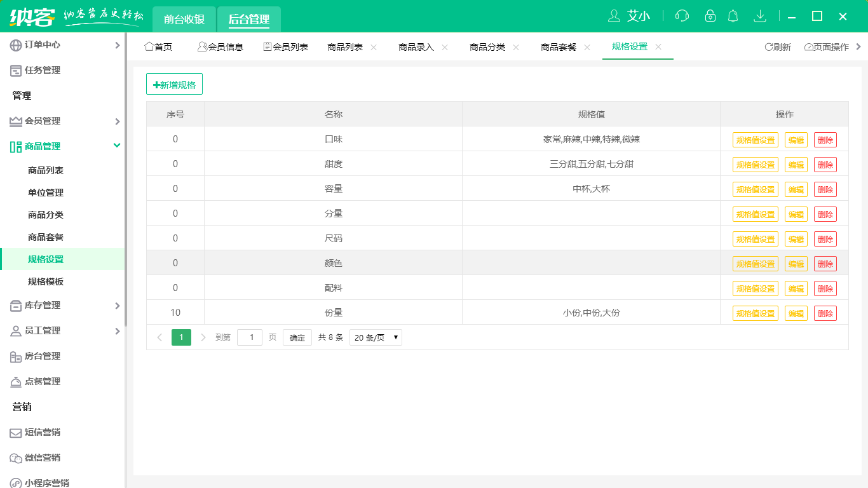Click 删除 for the 口味 row
Screen dimensions: 868x488
coord(825,140)
